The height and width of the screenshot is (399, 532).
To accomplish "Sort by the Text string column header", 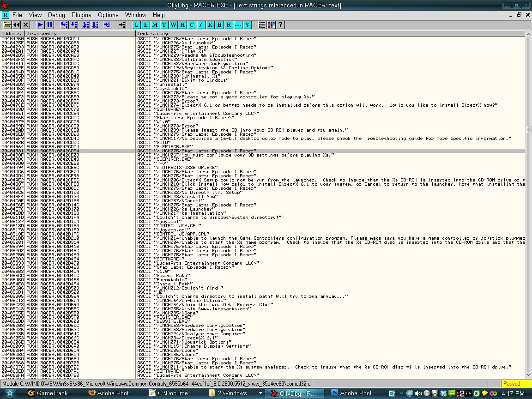I will click(x=330, y=34).
